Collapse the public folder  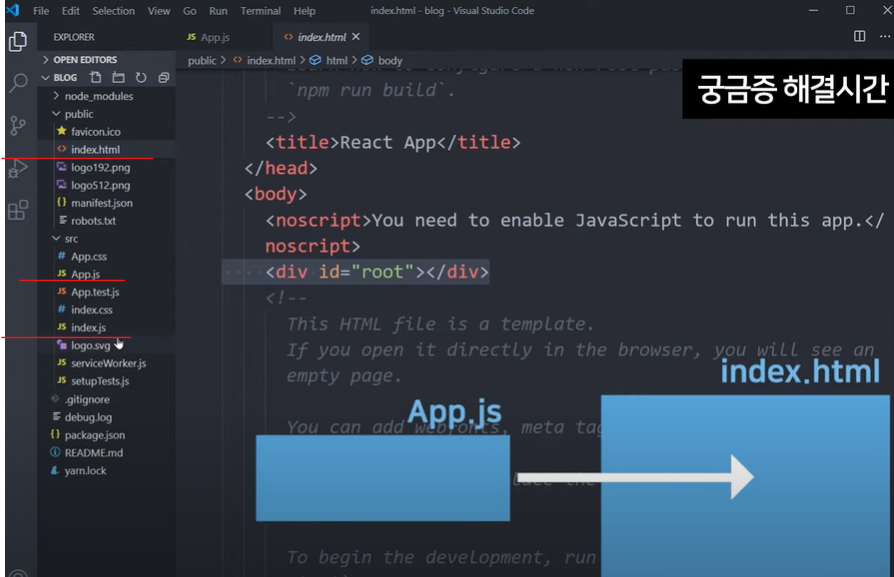(x=107, y=114)
